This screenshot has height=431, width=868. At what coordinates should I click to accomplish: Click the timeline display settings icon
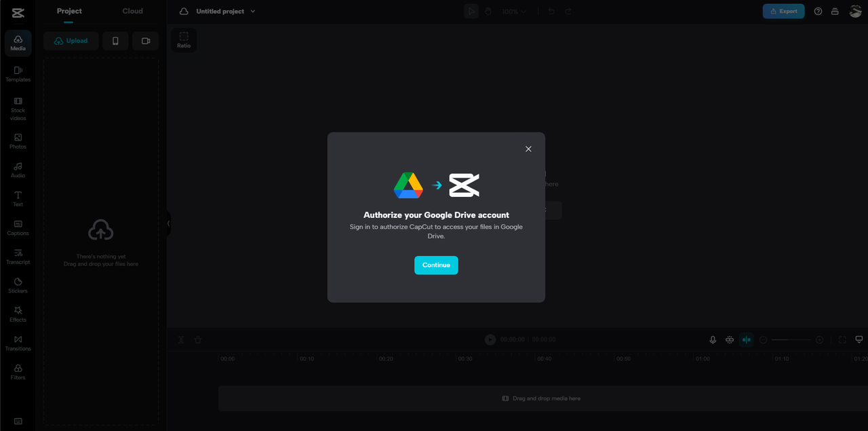(859, 340)
